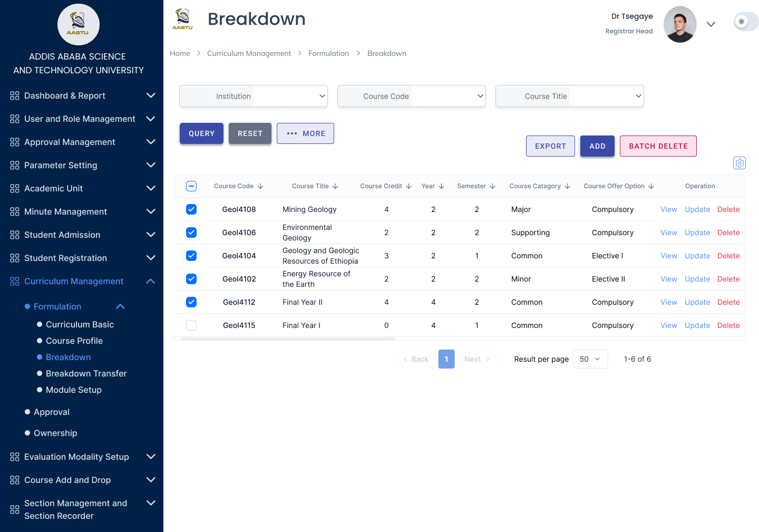
Task: Click the BATCH DELETE button
Action: [658, 146]
